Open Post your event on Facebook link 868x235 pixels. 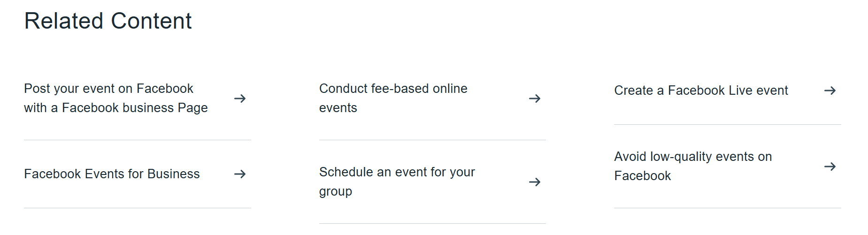108,89
